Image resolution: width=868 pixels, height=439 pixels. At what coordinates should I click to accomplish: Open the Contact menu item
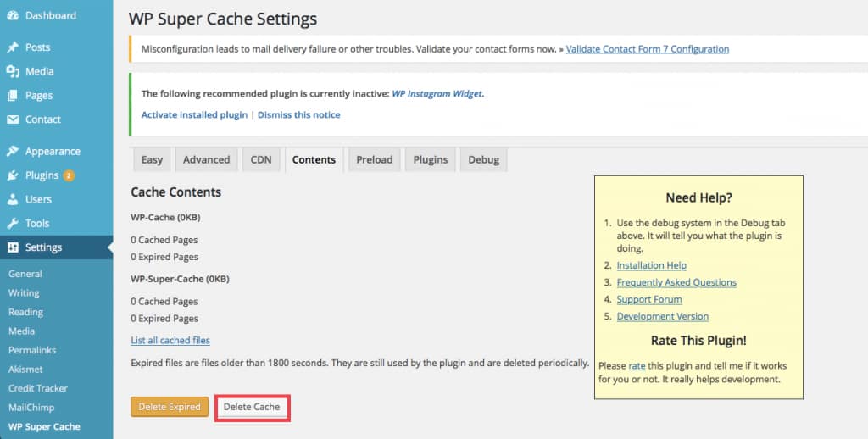(x=43, y=119)
